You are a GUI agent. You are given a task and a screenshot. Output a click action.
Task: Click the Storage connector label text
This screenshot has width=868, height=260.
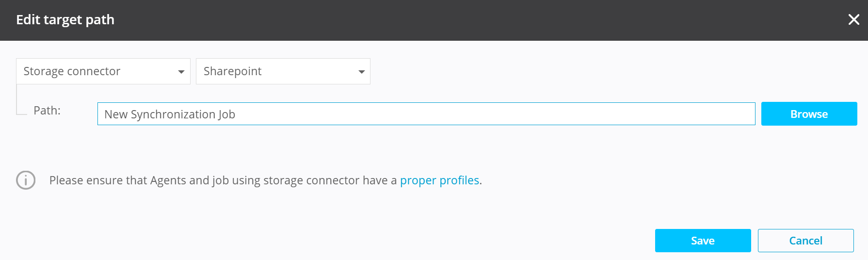coord(72,71)
